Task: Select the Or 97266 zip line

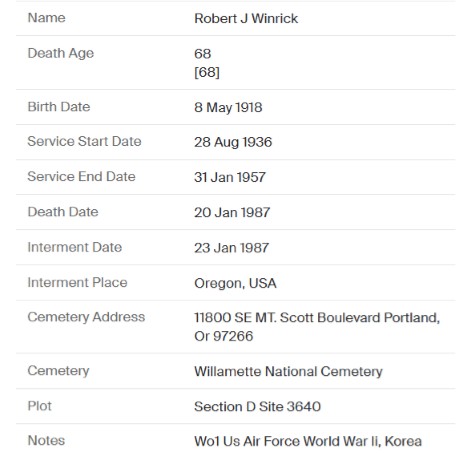Action: pos(224,336)
